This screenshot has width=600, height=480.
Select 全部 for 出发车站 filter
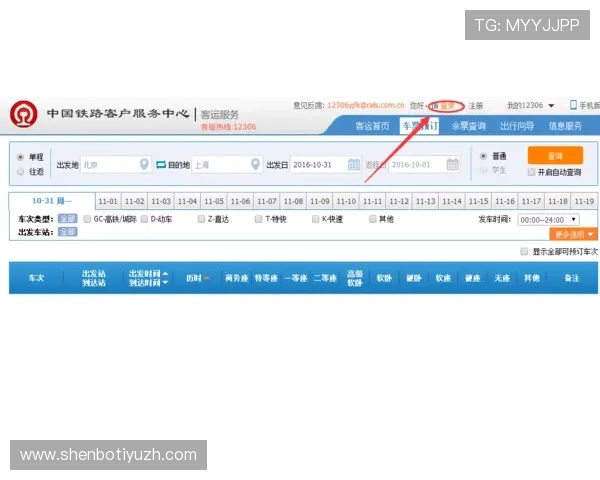click(68, 232)
